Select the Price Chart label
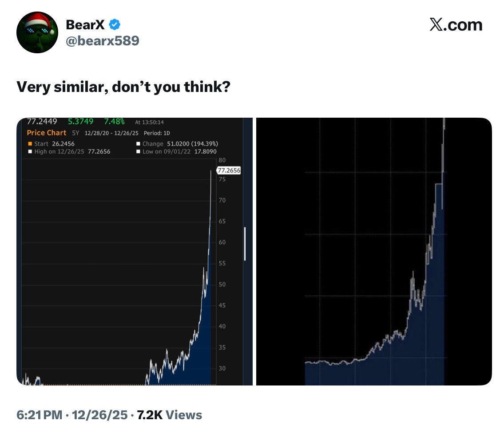Screen dimensions: 504x425 click(x=46, y=133)
